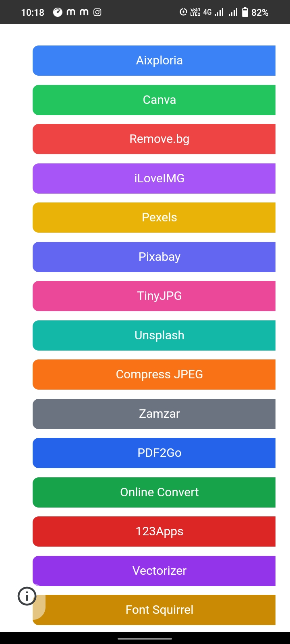Tap the battery status icon
290x644 pixels.
click(245, 12)
